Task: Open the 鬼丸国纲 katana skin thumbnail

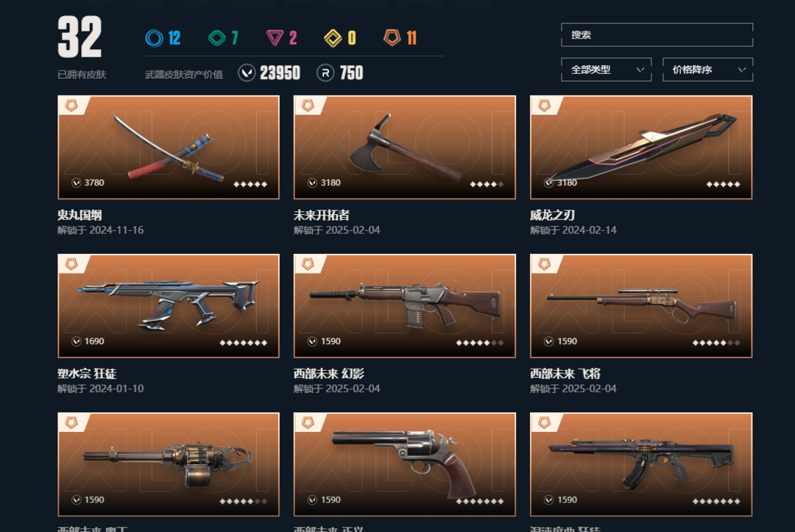Action: click(169, 147)
